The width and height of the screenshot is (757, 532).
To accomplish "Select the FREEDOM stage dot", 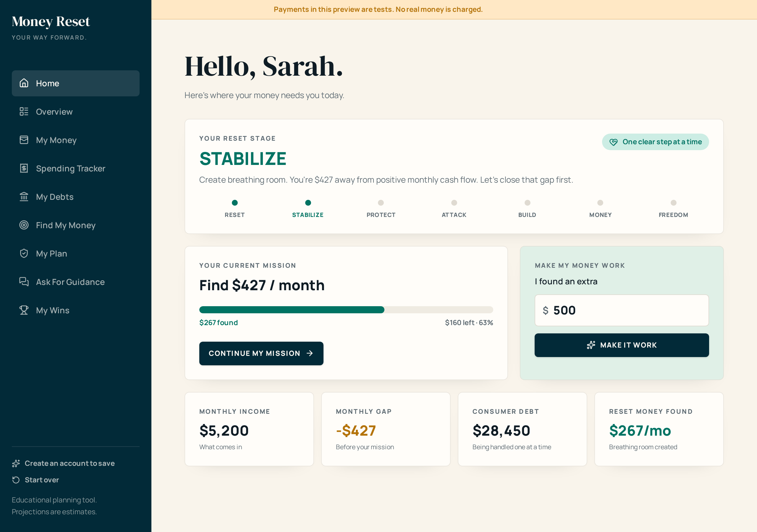I will click(x=673, y=202).
